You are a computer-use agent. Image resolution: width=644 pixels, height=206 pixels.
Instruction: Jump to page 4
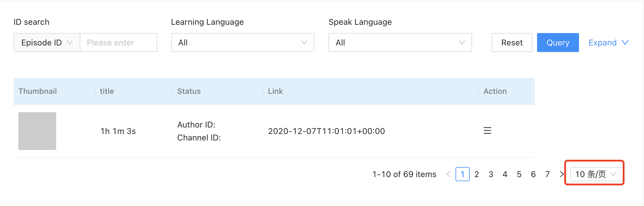point(505,174)
